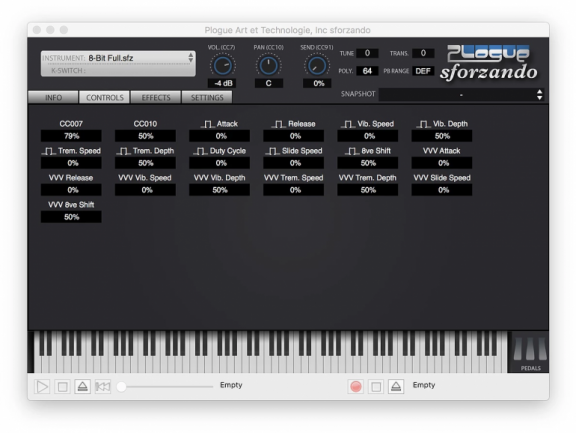The height and width of the screenshot is (433, 576).
Task: Click the player Play button
Action: click(42, 387)
